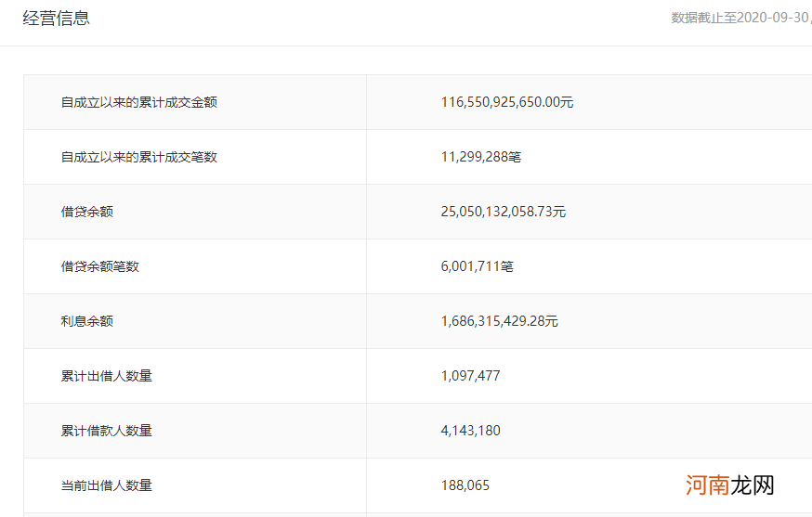Viewport: 812px width, 517px height.
Task: Select the 自成立以来的累计成交笔数 label
Action: pyautogui.click(x=138, y=157)
